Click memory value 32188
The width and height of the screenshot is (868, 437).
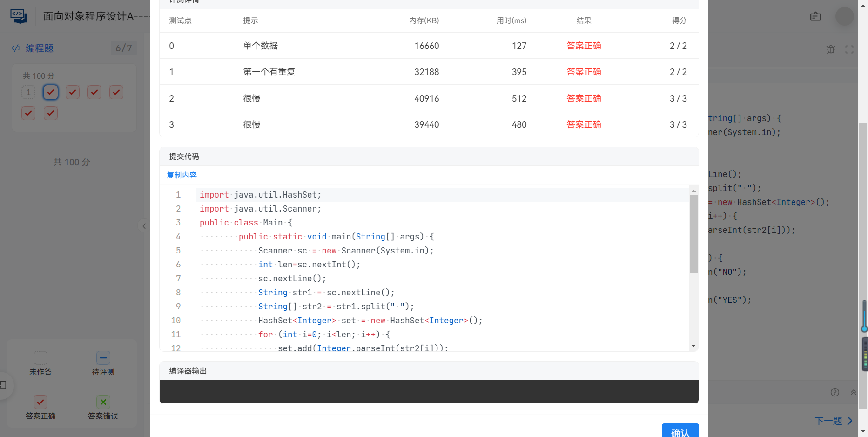click(x=427, y=72)
